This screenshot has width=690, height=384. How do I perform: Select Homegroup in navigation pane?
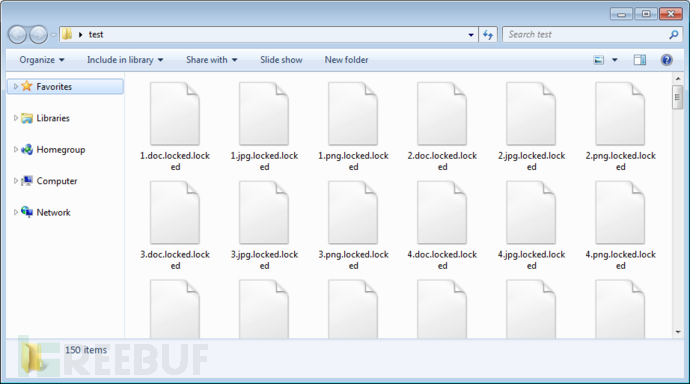pyautogui.click(x=61, y=150)
